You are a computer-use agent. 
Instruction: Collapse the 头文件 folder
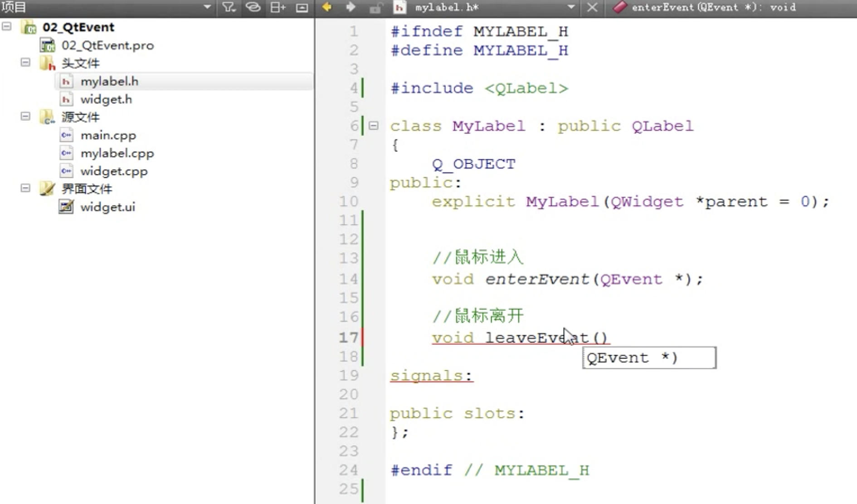point(25,63)
